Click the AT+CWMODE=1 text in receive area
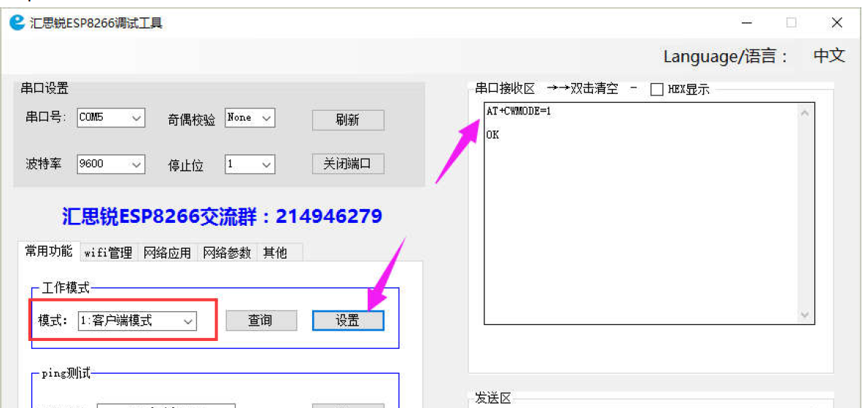 pos(519,111)
